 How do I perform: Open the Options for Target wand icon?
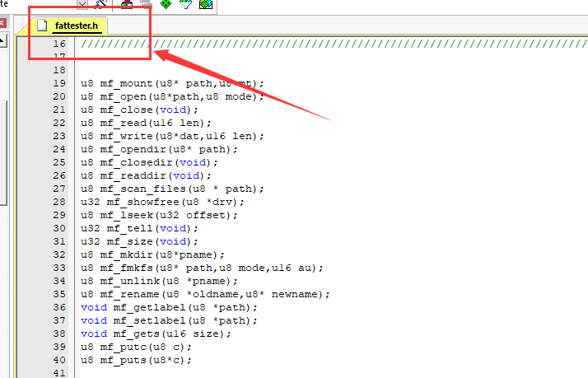coord(100,4)
